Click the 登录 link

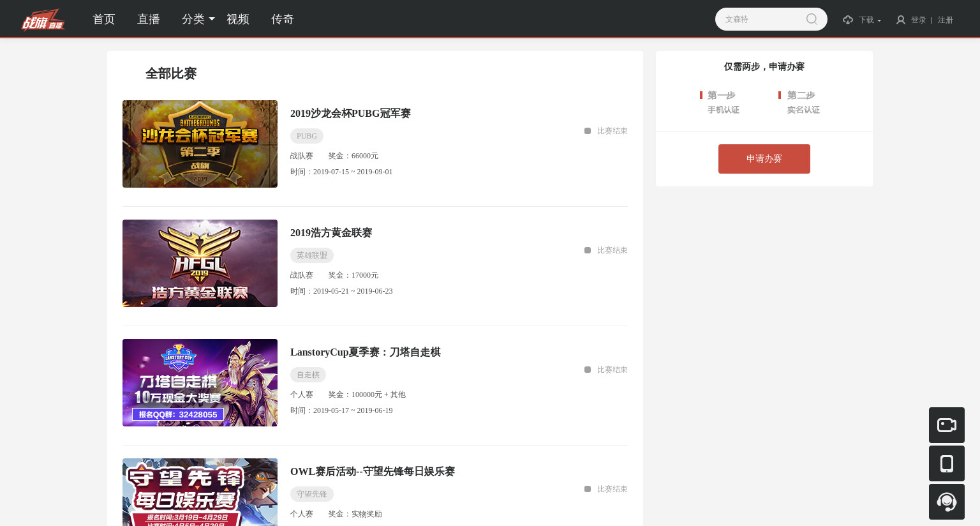(x=919, y=20)
